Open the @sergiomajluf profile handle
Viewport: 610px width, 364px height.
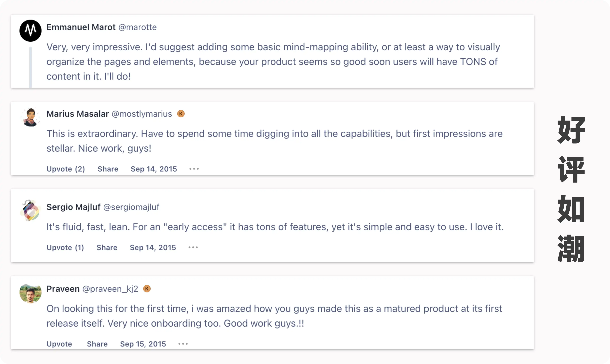[131, 207]
